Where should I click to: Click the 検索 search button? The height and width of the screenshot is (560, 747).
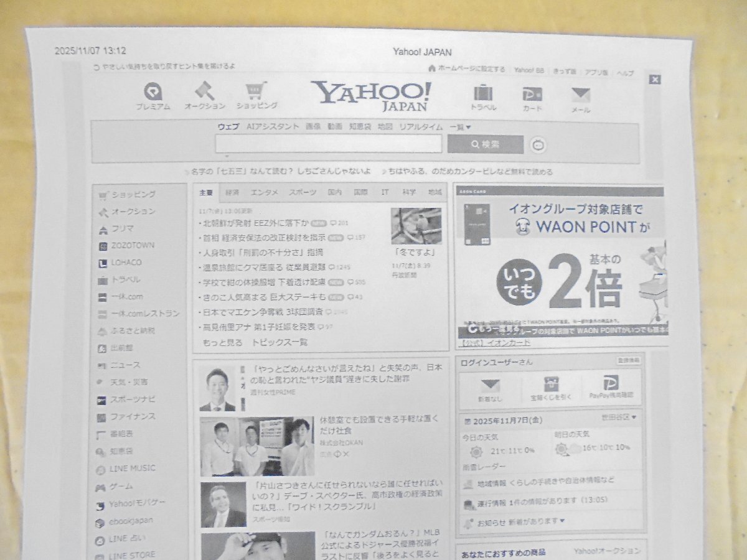485,144
